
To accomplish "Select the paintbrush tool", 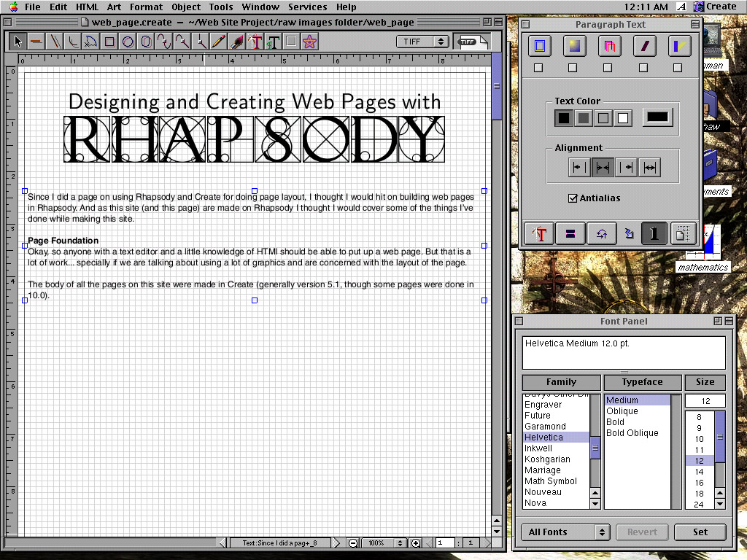I will click(237, 42).
